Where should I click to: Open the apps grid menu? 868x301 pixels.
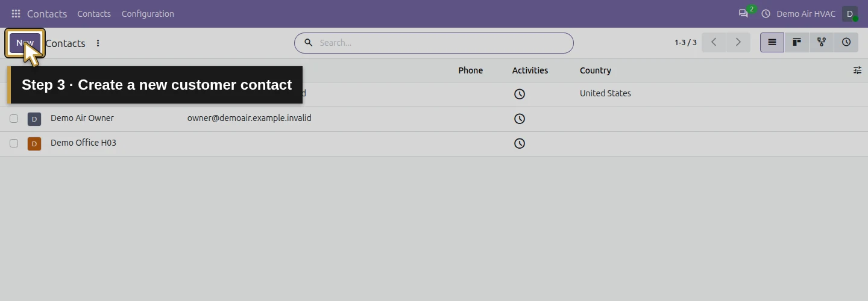16,13
